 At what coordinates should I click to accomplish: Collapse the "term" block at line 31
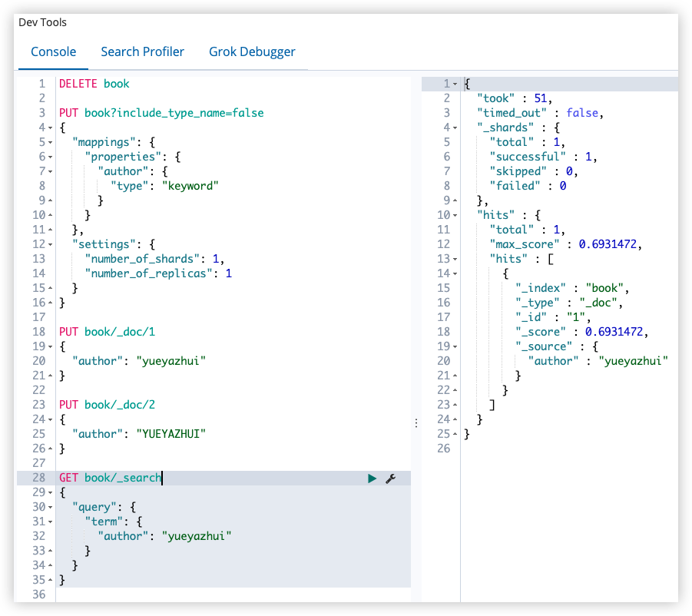(x=51, y=522)
